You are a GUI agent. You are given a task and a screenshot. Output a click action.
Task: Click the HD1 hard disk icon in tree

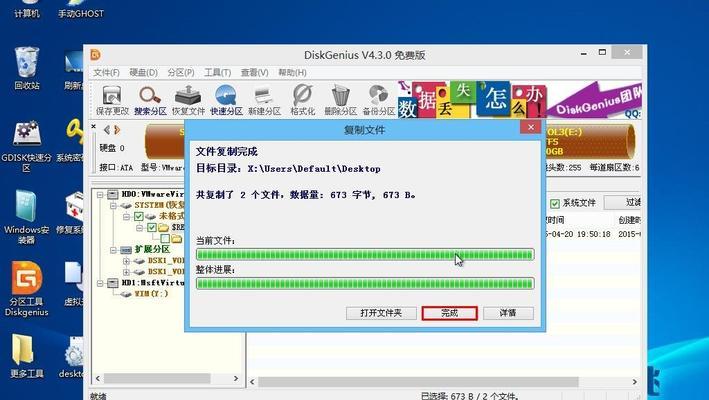[x=113, y=283]
